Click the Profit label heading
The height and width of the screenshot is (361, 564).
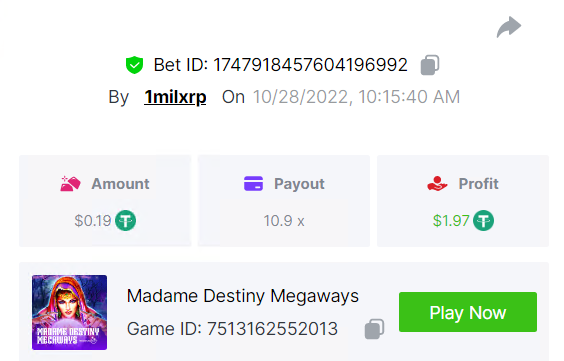point(478,184)
